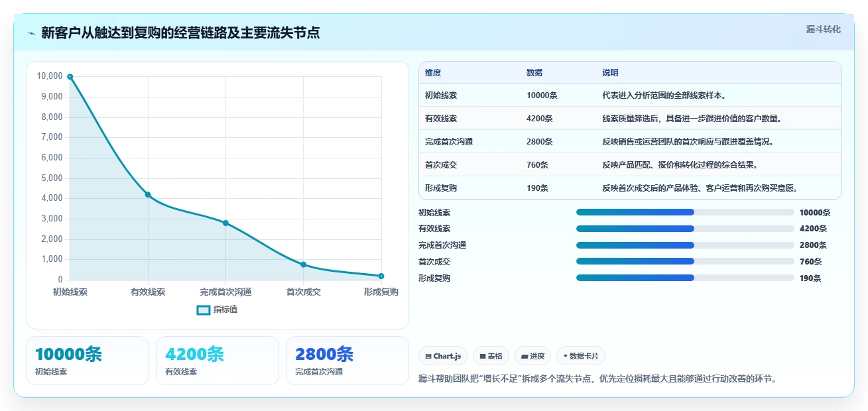The height and width of the screenshot is (411, 868).
Task: Click the 10000条 初始线索 data card
Action: (88, 361)
